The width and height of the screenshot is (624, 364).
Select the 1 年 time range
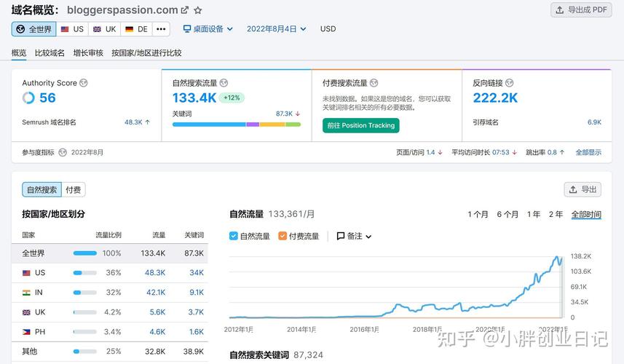[x=534, y=215]
